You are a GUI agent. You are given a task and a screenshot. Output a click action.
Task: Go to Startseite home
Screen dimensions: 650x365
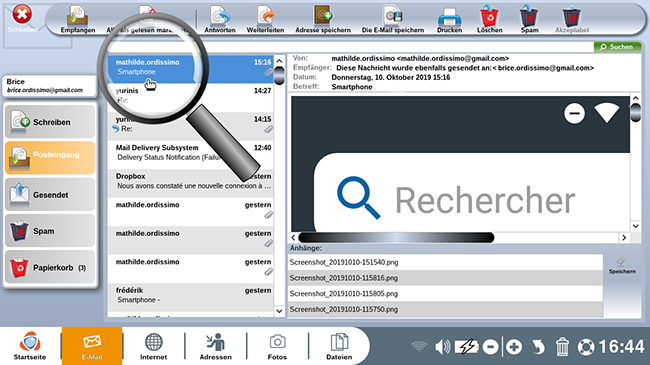[30, 346]
